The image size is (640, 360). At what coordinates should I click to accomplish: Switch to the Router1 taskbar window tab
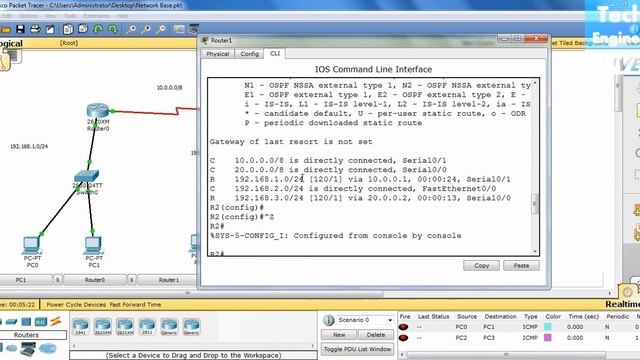coord(169,280)
